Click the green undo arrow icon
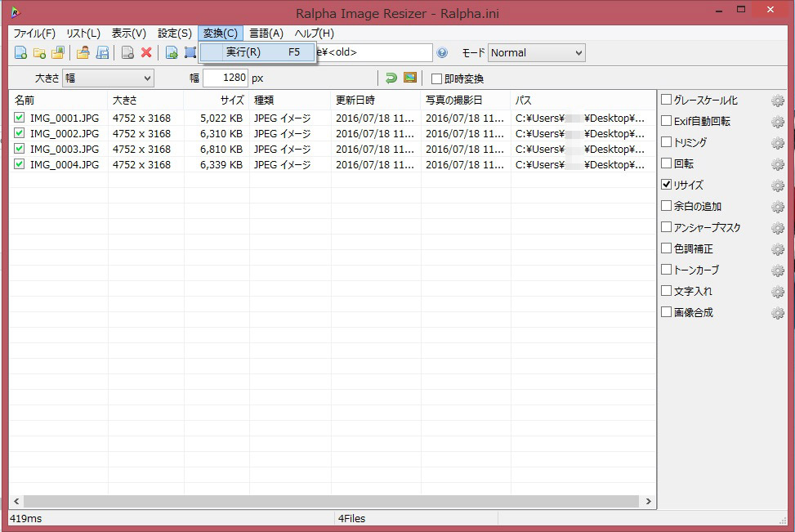Screen dimensions: 795x532 [x=391, y=78]
